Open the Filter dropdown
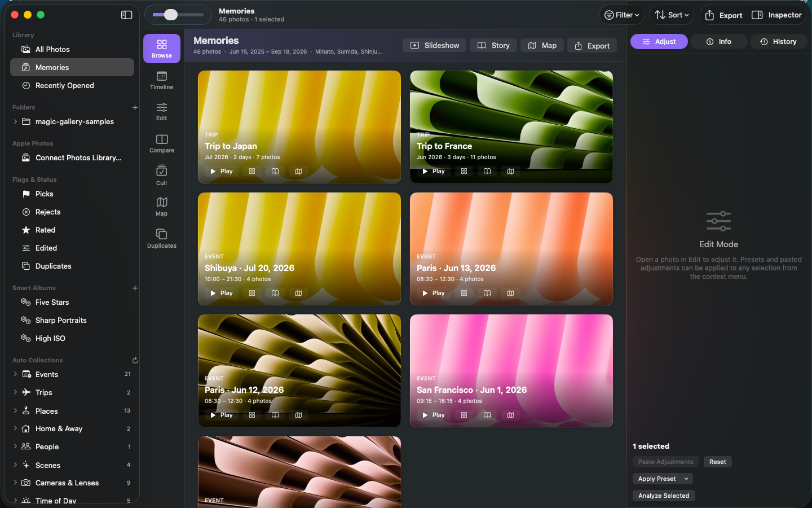Image resolution: width=812 pixels, height=508 pixels. [622, 15]
